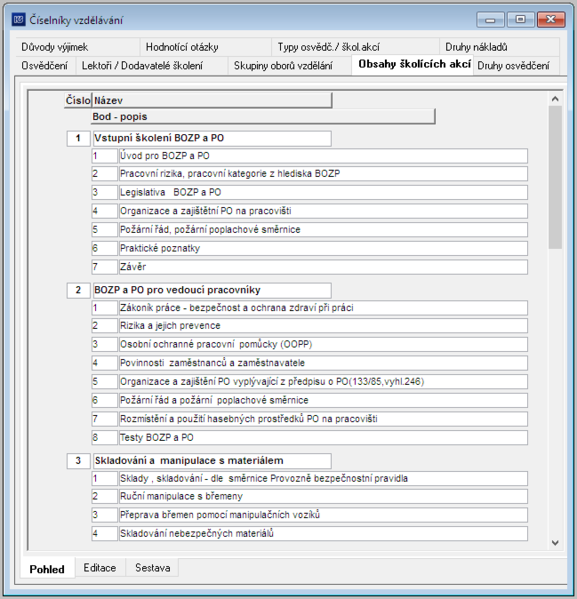
Task: Select Osobní ochranné pracovní pomůcky (OOPP) row
Action: [323, 345]
